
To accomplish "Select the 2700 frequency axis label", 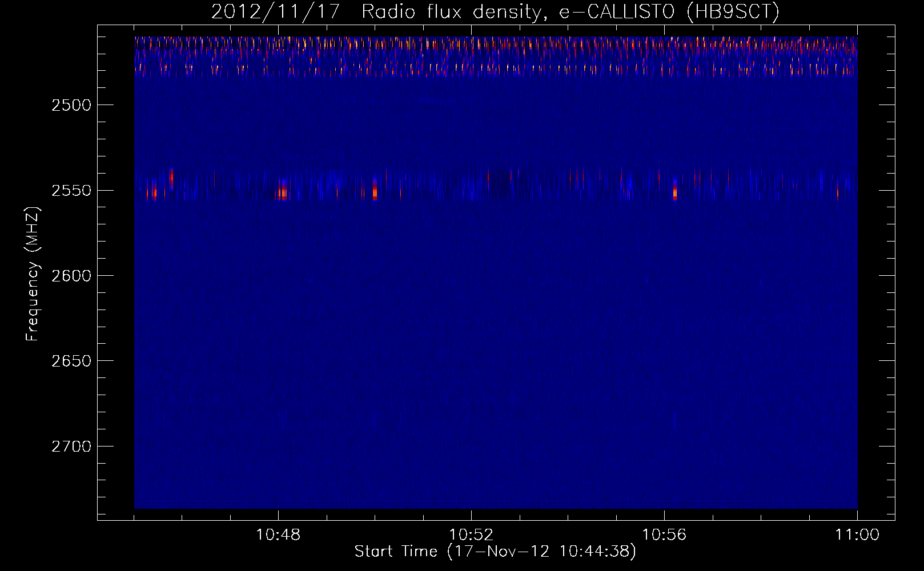I will point(71,446).
